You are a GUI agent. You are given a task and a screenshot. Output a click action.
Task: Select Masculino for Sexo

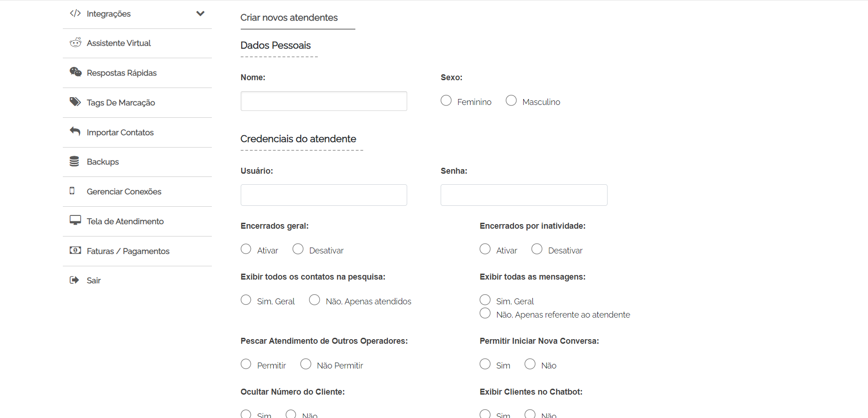pos(511,100)
